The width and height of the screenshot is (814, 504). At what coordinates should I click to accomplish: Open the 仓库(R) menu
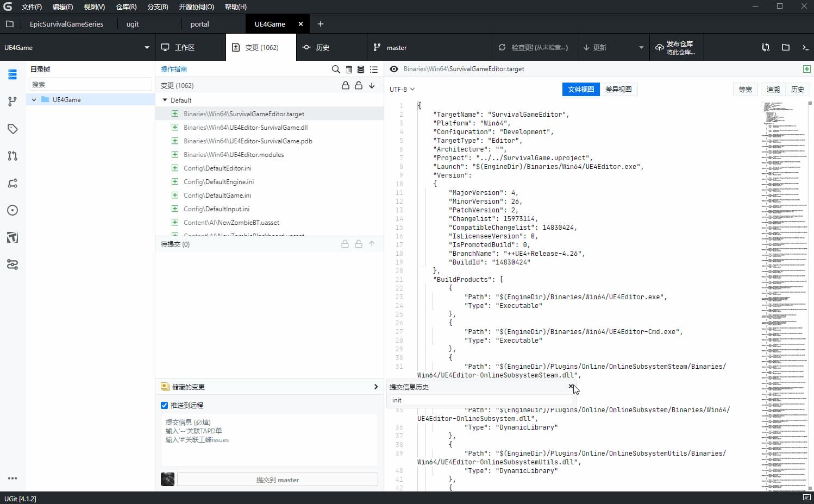(x=125, y=7)
